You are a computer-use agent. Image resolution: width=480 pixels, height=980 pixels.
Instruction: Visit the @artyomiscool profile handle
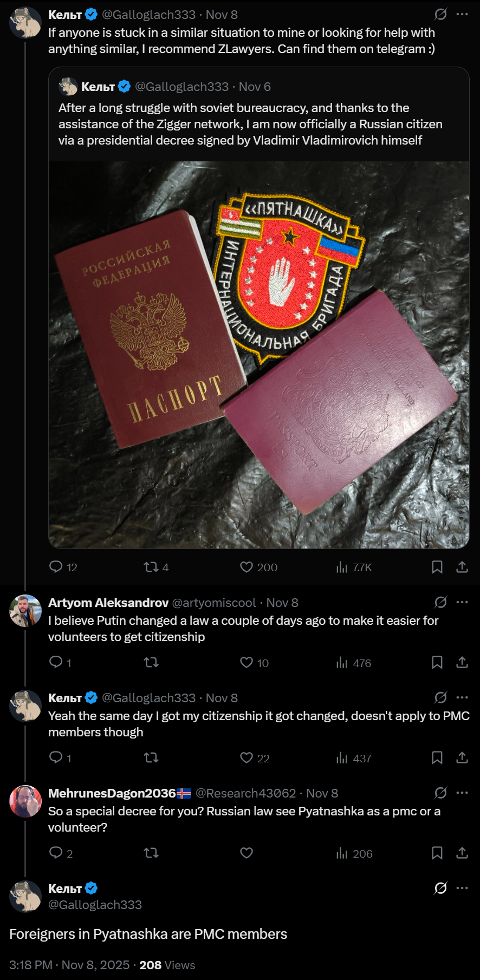(214, 603)
